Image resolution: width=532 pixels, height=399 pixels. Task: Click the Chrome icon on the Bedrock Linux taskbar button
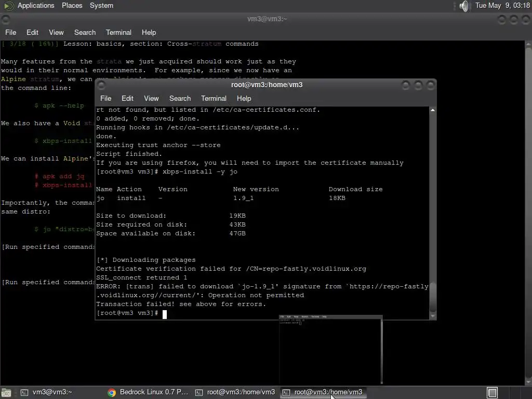pyautogui.click(x=112, y=393)
